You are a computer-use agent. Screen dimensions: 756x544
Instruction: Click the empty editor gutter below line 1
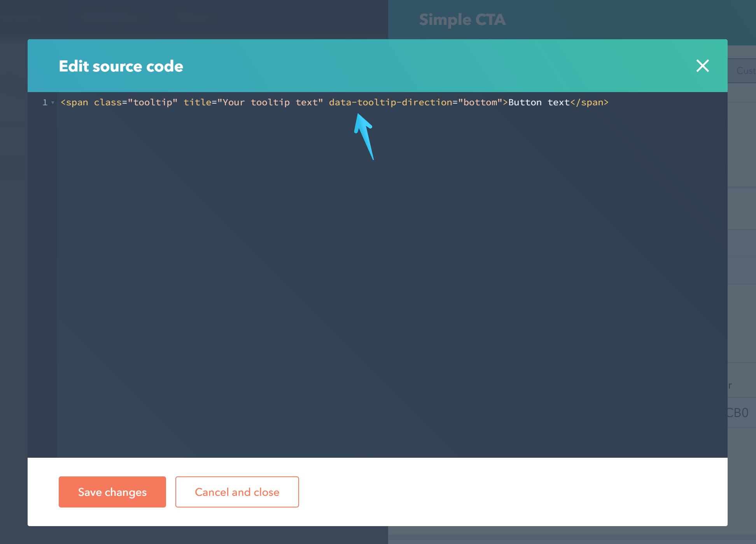(42, 272)
